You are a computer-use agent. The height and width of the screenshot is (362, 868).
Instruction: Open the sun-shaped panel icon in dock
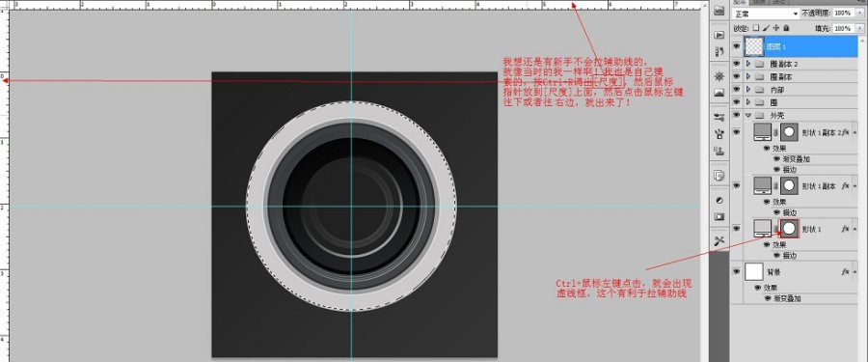coord(719,76)
